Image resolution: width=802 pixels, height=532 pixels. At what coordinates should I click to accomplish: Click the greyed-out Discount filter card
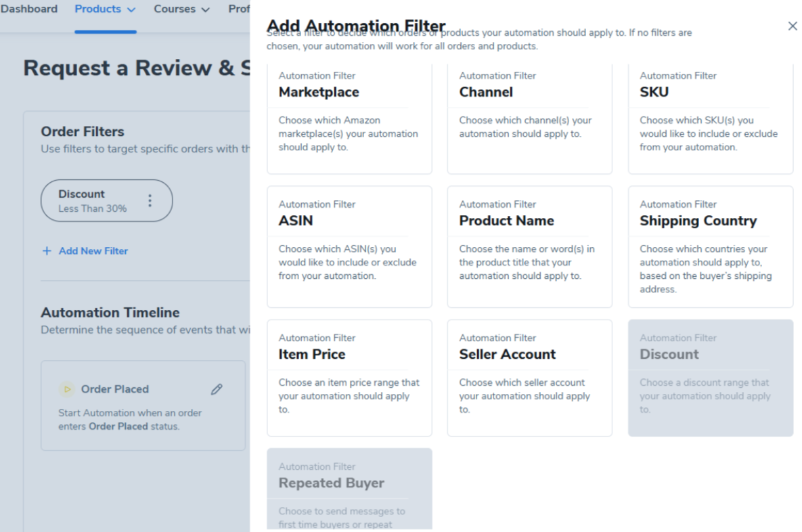710,378
